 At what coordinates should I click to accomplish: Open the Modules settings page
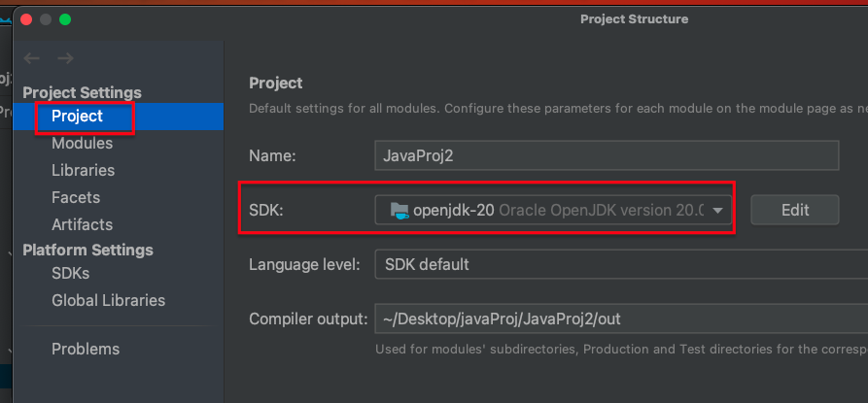[82, 143]
